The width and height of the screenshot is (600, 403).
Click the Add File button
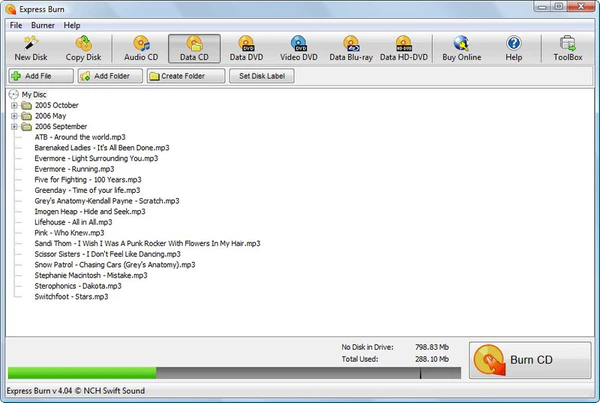[33, 76]
